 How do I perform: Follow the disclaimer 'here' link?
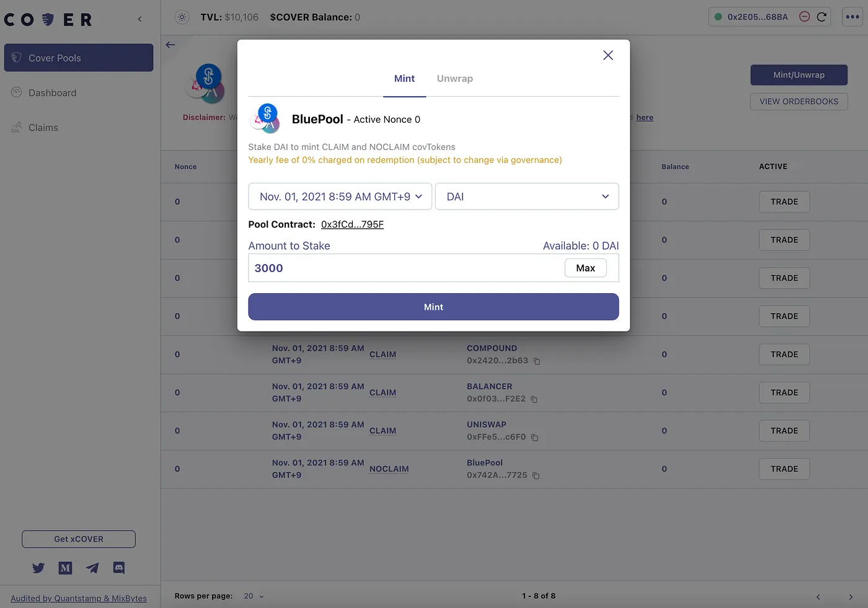[645, 118]
